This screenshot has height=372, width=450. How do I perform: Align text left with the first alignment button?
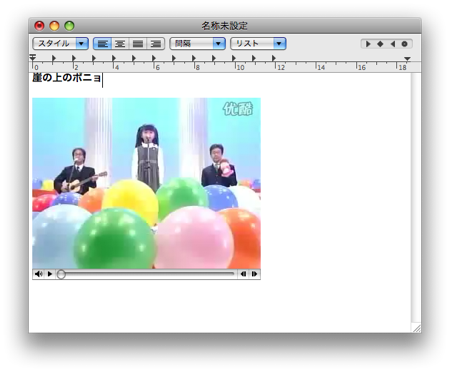102,44
